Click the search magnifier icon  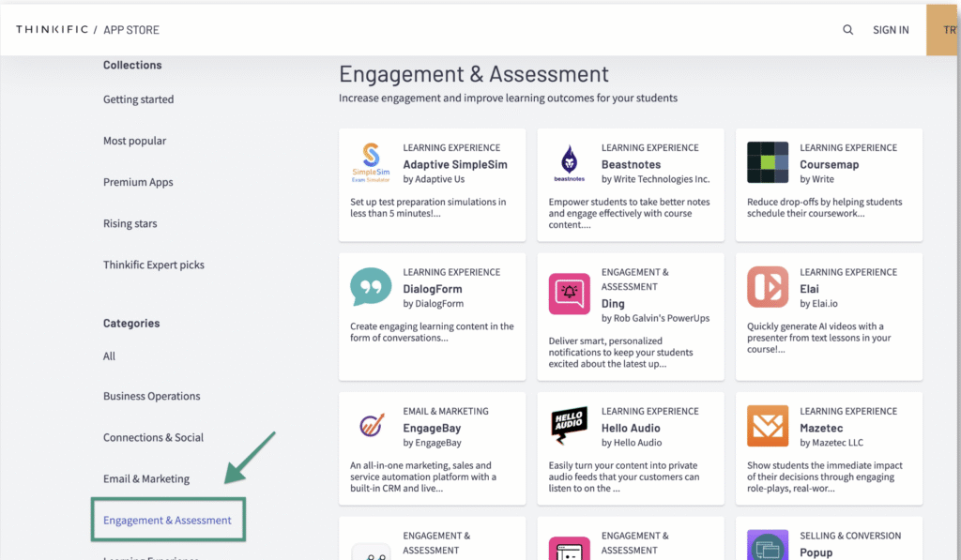(x=847, y=29)
